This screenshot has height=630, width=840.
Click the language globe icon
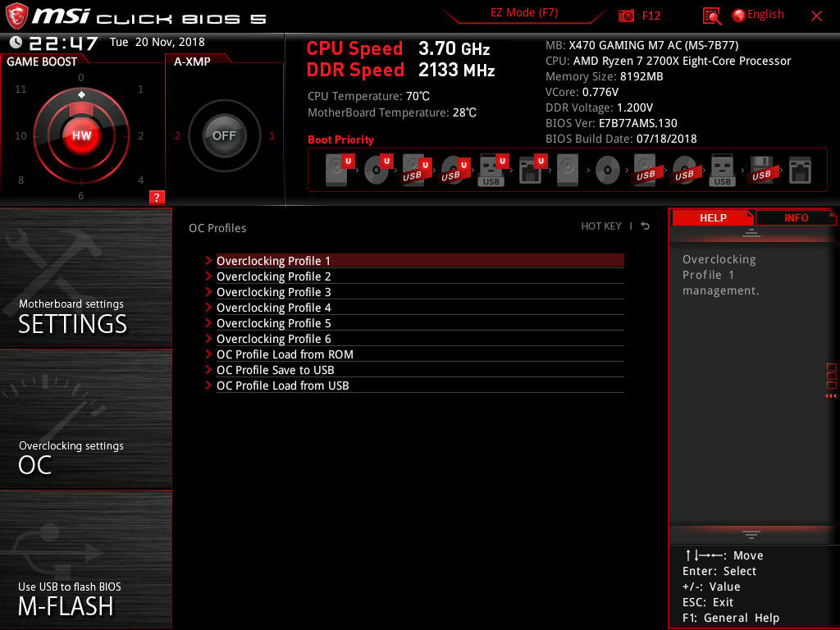tap(738, 16)
